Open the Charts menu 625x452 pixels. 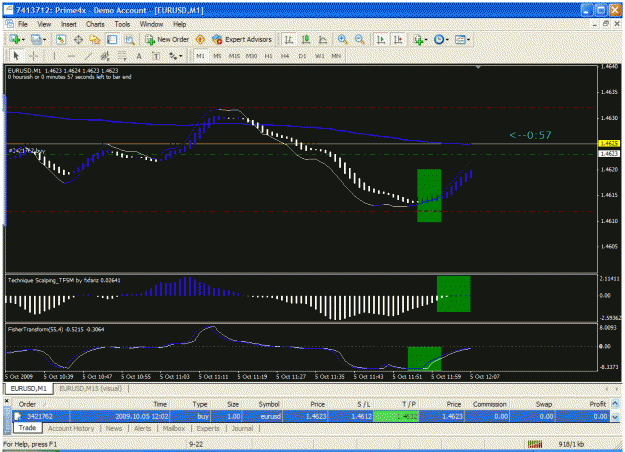click(95, 24)
